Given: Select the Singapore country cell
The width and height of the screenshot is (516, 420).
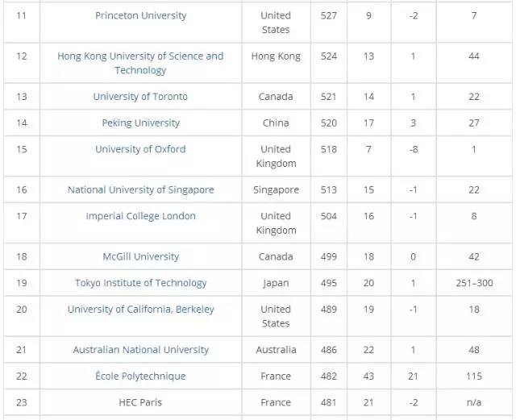Looking at the screenshot, I should coord(275,190).
